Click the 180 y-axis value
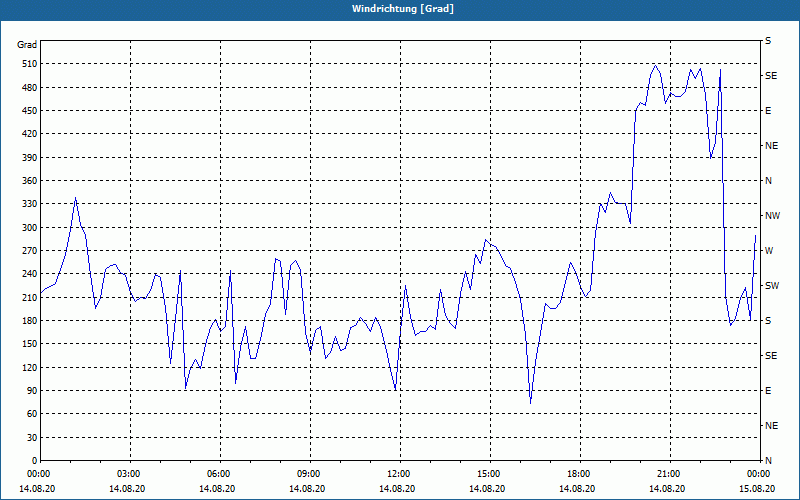Viewport: 800px width, 500px height. pyautogui.click(x=30, y=321)
